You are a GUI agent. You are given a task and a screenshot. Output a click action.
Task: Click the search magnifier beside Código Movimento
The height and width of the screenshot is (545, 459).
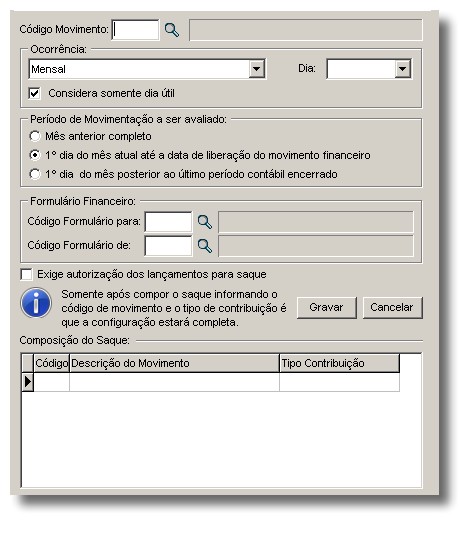(x=172, y=30)
